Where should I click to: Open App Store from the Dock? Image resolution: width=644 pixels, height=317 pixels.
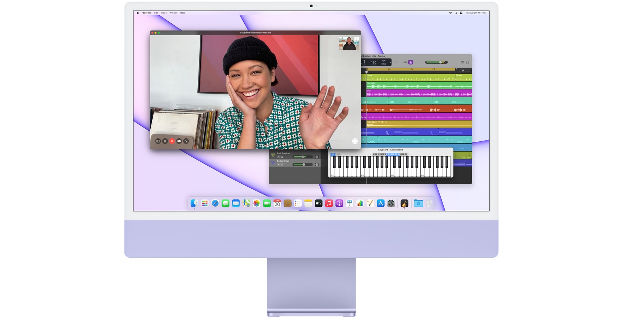[x=381, y=203]
